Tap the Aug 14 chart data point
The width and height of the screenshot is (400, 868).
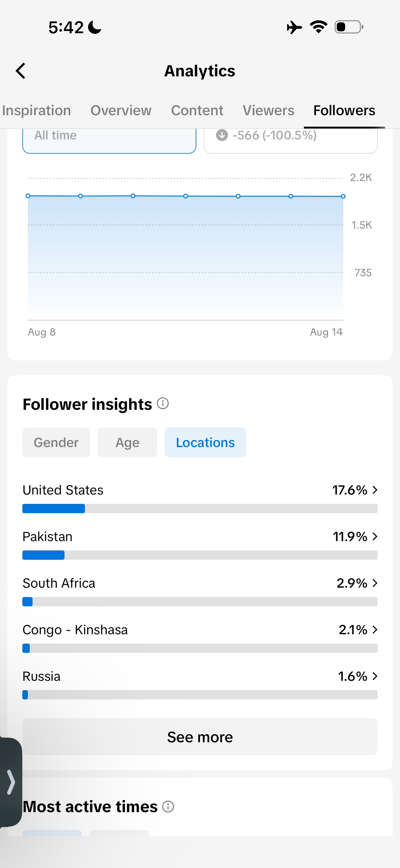[343, 196]
